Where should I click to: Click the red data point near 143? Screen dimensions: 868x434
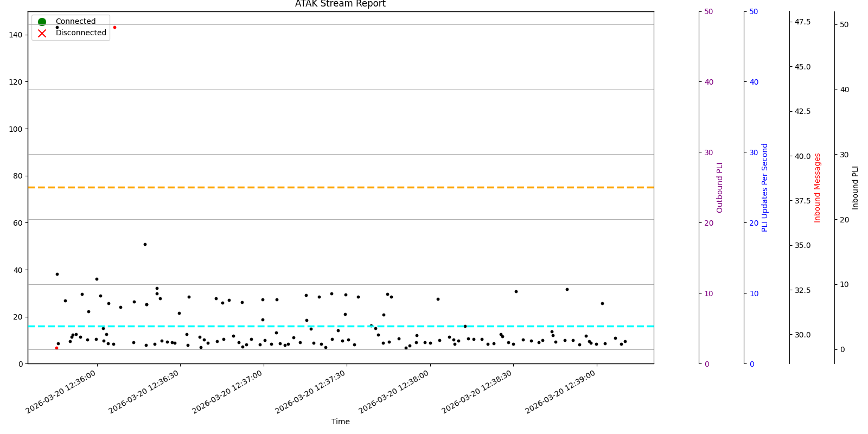click(x=114, y=27)
